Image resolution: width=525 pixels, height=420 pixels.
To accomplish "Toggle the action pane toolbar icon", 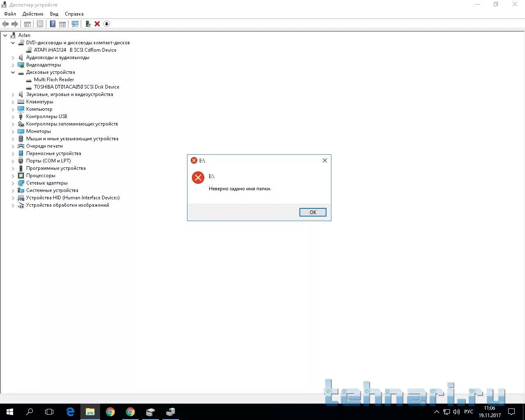I will pos(62,24).
